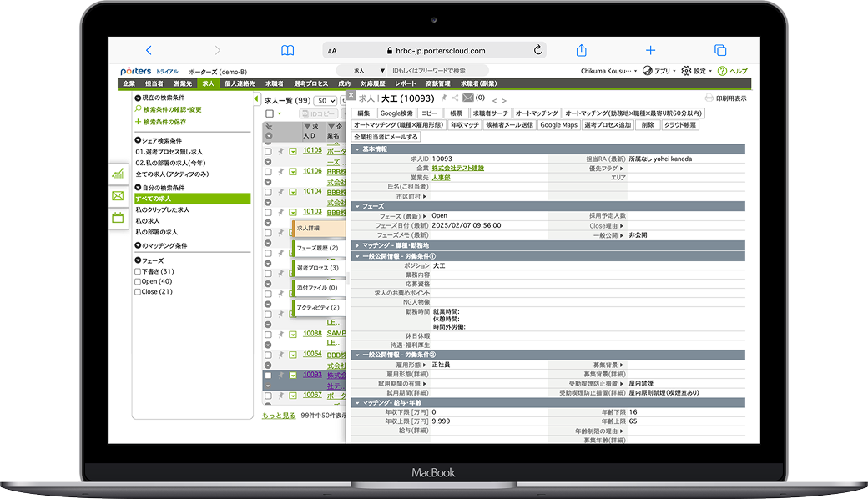Pin the job row 10106
This screenshot has width=868, height=499.
coord(280,172)
